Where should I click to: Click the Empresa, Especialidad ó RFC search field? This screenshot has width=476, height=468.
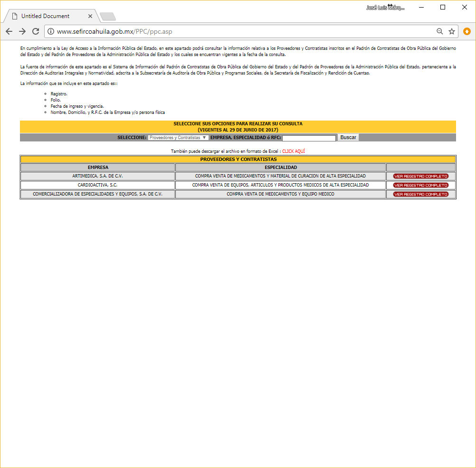point(309,138)
